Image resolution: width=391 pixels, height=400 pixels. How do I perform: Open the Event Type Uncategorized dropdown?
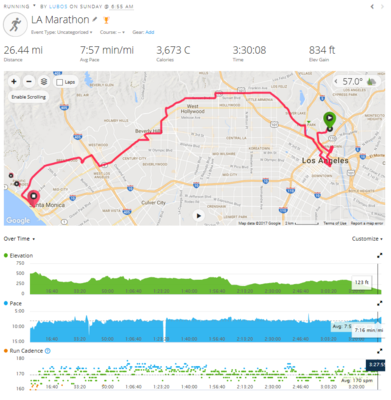pyautogui.click(x=62, y=32)
